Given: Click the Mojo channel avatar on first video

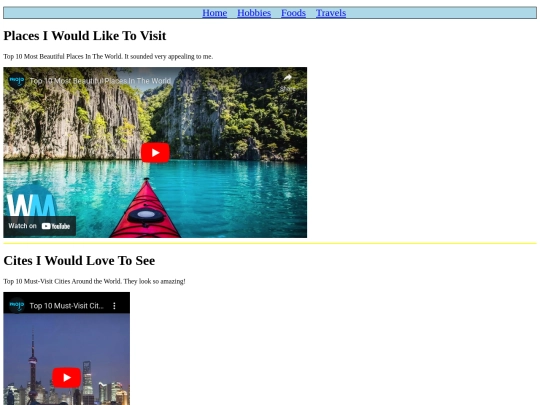Looking at the screenshot, I should pyautogui.click(x=17, y=81).
